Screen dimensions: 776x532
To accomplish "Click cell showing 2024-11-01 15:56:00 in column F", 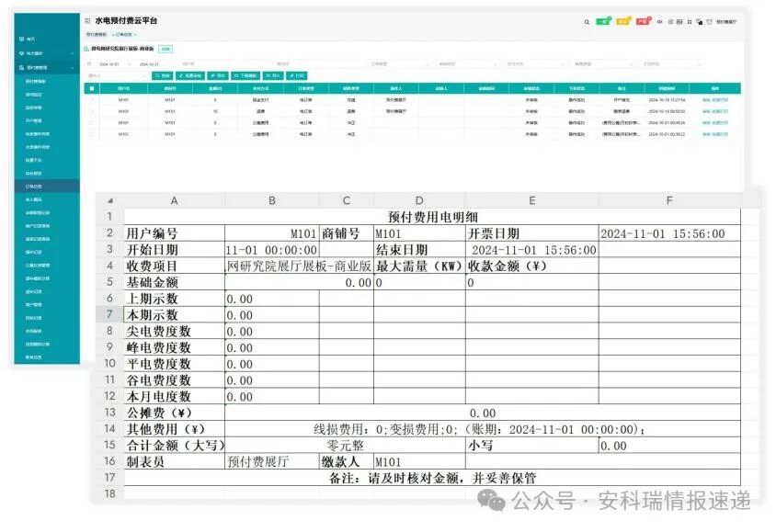I will (x=669, y=232).
